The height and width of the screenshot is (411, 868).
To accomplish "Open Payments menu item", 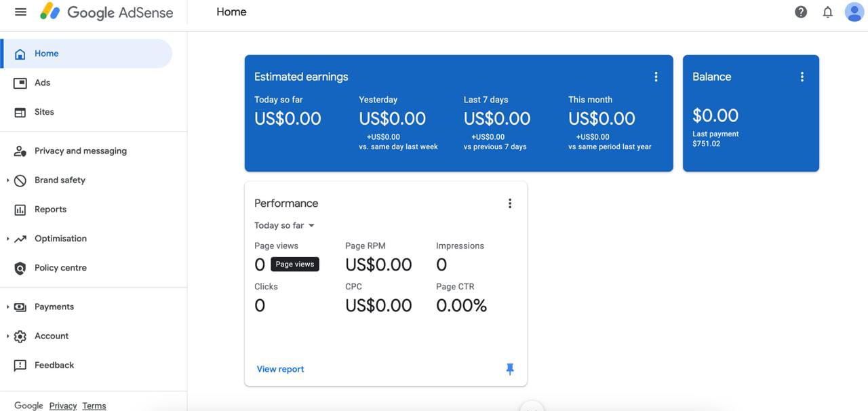I will coord(87,307).
